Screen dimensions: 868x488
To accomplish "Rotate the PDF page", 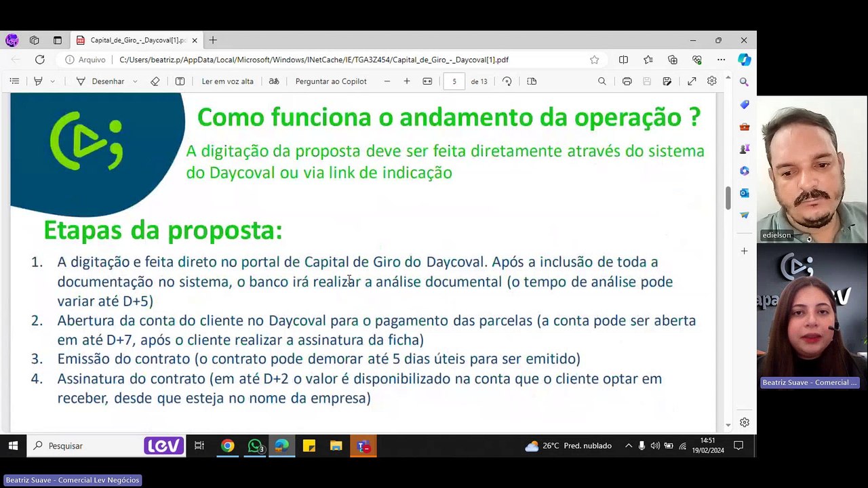I will pyautogui.click(x=507, y=81).
